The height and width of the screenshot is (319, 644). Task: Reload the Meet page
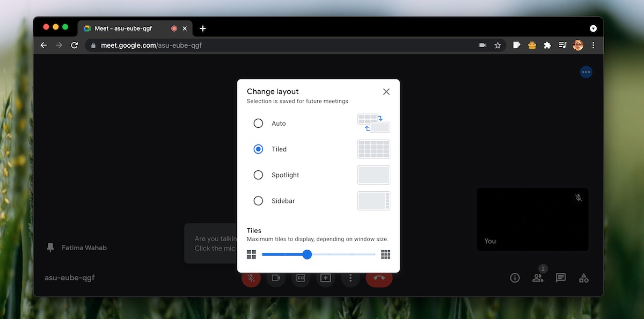tap(75, 46)
